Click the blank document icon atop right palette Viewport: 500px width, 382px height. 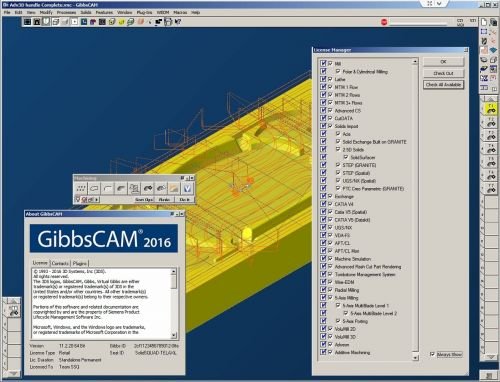point(484,22)
